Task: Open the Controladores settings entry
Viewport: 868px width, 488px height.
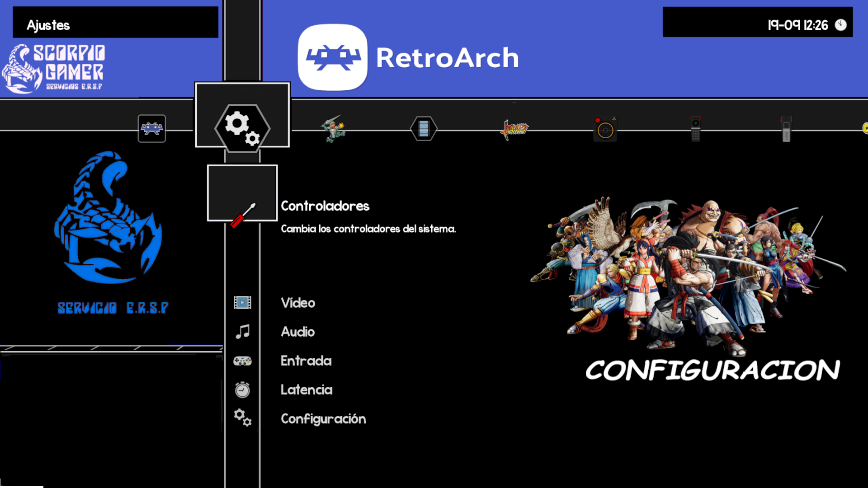Action: pos(325,206)
